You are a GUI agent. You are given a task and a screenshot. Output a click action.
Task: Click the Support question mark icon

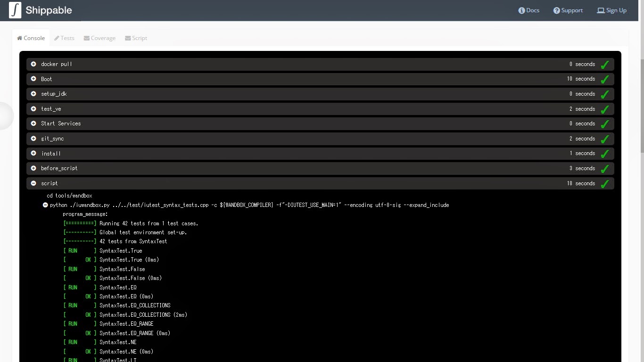pos(556,10)
